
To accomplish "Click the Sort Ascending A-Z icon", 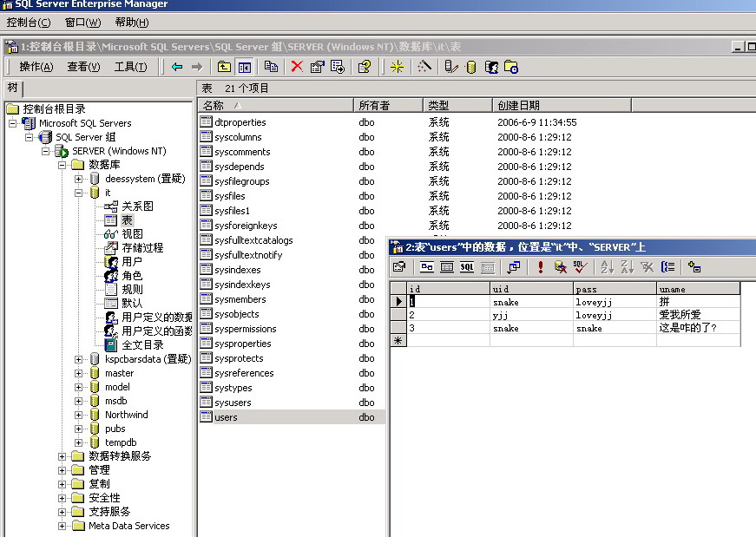I will tap(607, 266).
